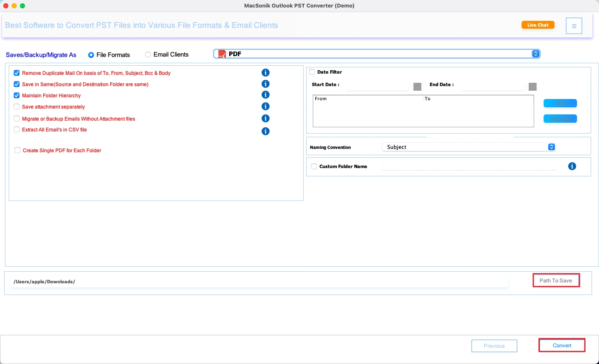
Task: Open the Start Date calendar picker icon
Action: point(417,87)
